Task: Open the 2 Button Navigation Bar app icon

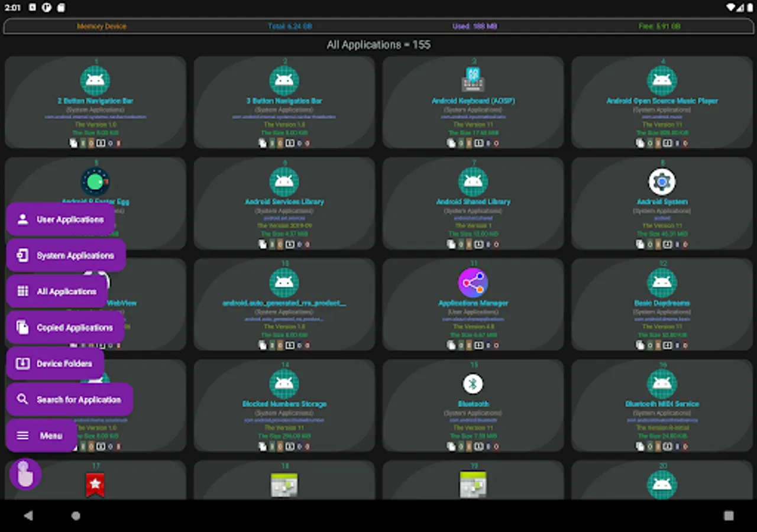Action: [95, 80]
